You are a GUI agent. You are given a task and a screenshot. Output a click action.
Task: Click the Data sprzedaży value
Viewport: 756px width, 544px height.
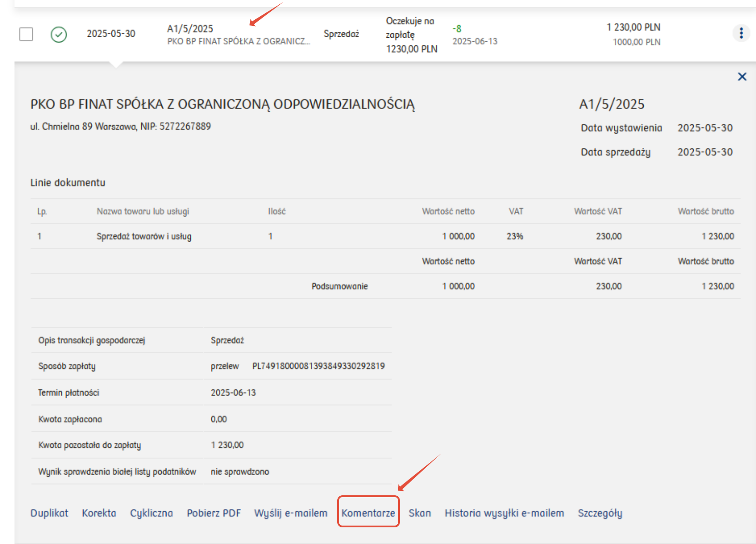pyautogui.click(x=705, y=152)
